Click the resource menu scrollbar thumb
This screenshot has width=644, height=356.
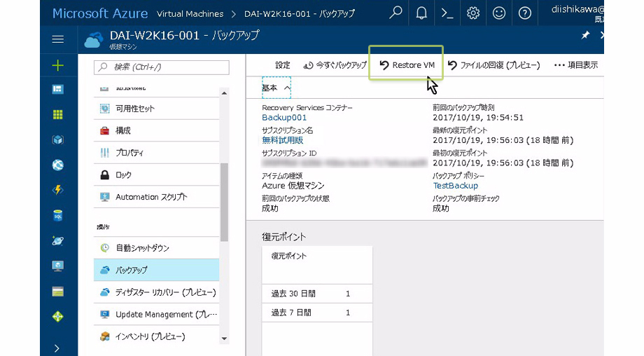(x=224, y=203)
